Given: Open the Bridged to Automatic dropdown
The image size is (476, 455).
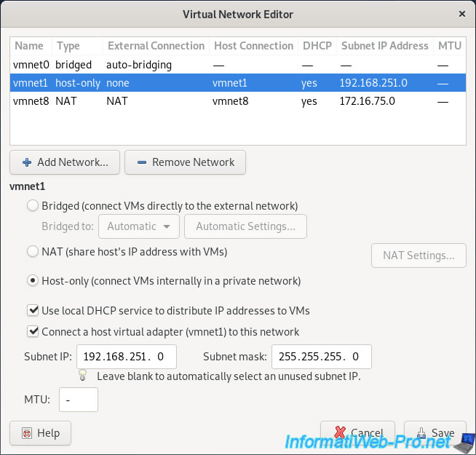Looking at the screenshot, I should tap(138, 226).
